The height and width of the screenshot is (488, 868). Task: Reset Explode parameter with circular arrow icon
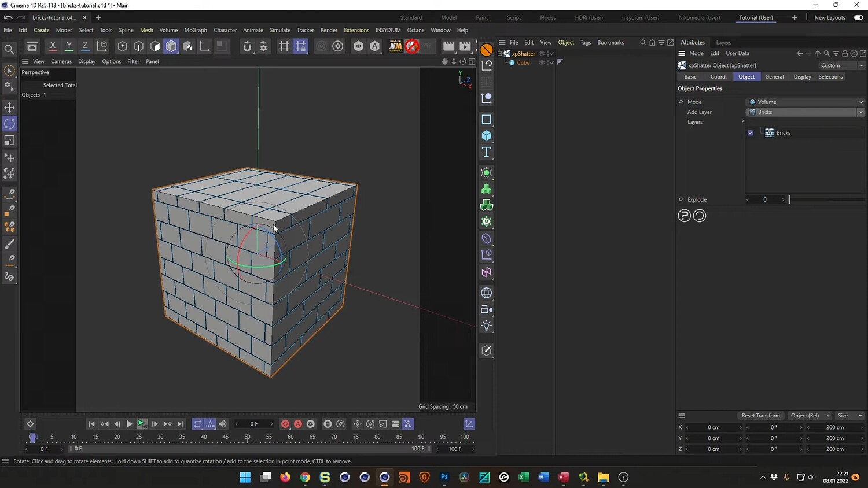[x=700, y=216]
